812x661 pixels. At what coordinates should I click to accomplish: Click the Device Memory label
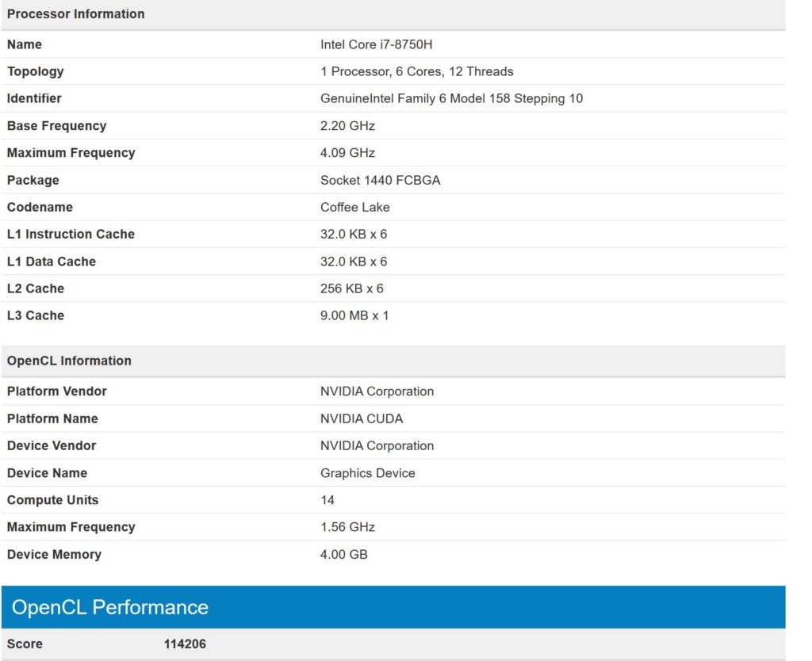click(x=54, y=554)
